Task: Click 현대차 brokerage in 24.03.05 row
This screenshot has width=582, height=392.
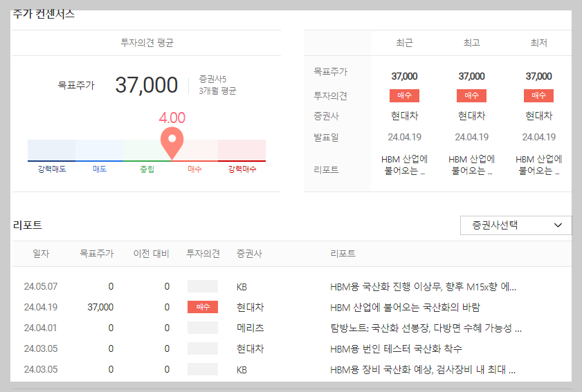Action: pyautogui.click(x=251, y=349)
